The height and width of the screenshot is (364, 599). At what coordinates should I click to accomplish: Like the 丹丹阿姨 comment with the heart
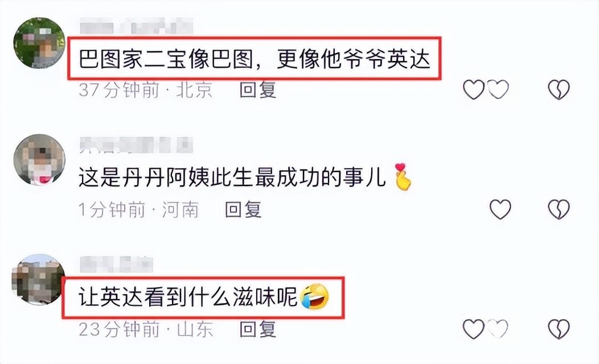(500, 209)
